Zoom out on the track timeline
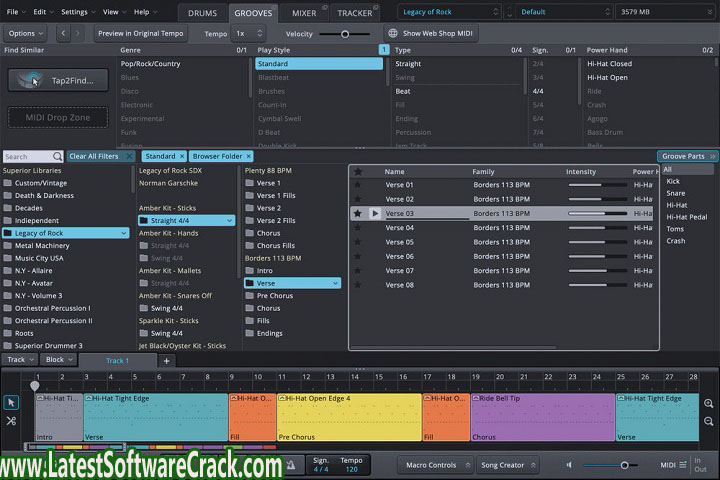 (x=709, y=421)
